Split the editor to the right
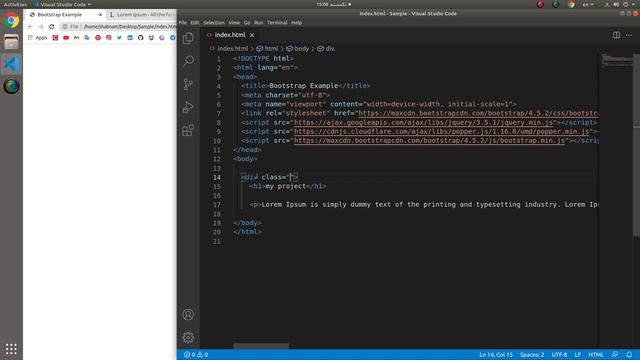The width and height of the screenshot is (640, 360). tap(616, 35)
